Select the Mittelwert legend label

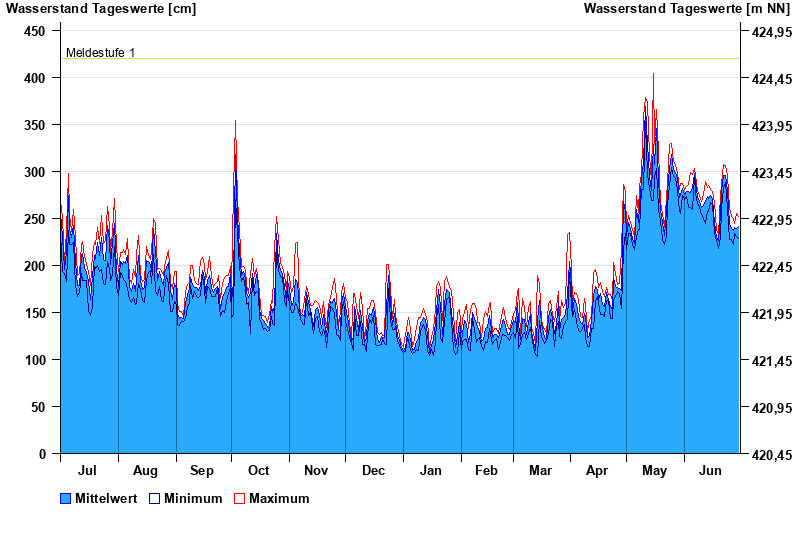(x=106, y=498)
